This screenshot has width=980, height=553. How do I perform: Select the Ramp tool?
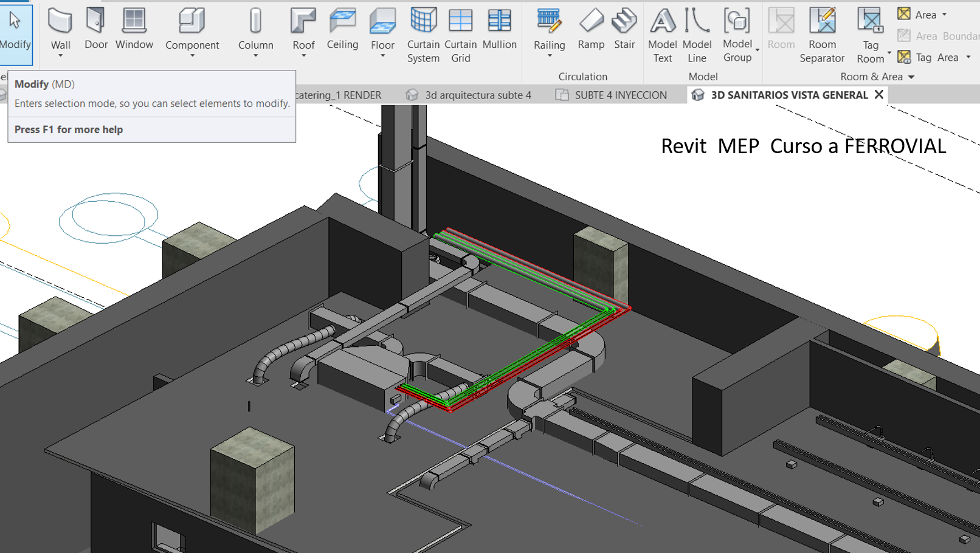tap(590, 29)
